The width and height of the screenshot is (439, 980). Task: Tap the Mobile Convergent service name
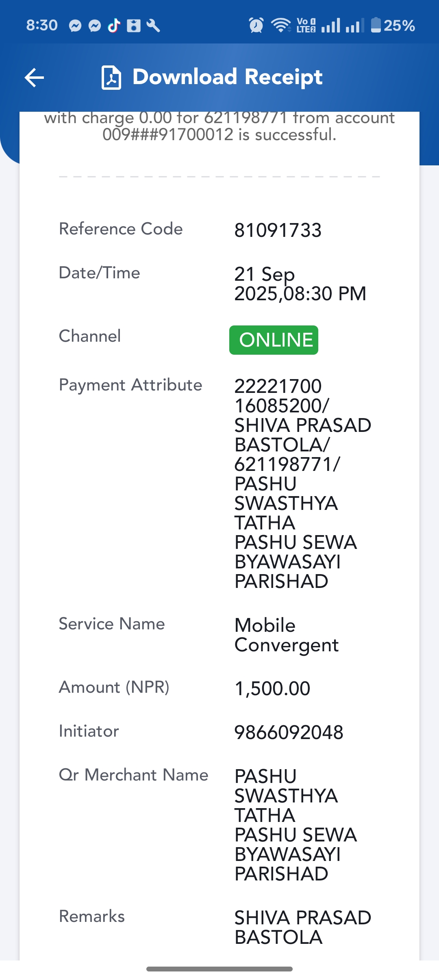pyautogui.click(x=287, y=635)
